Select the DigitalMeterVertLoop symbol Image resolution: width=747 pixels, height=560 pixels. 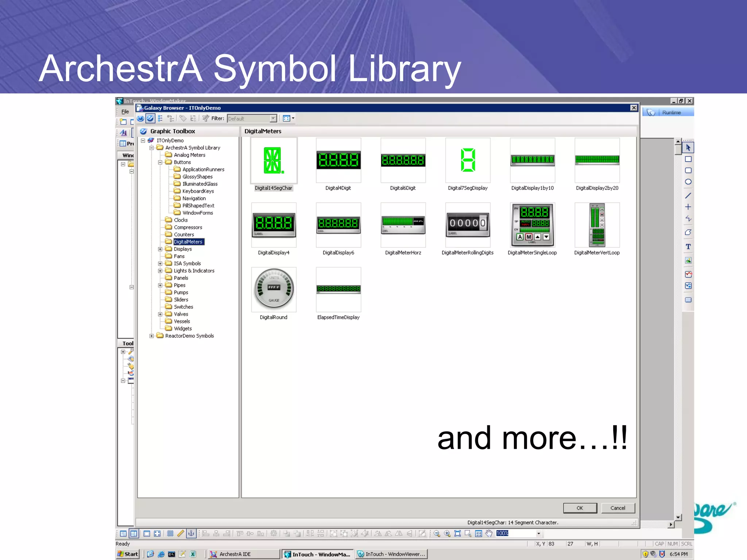point(597,229)
